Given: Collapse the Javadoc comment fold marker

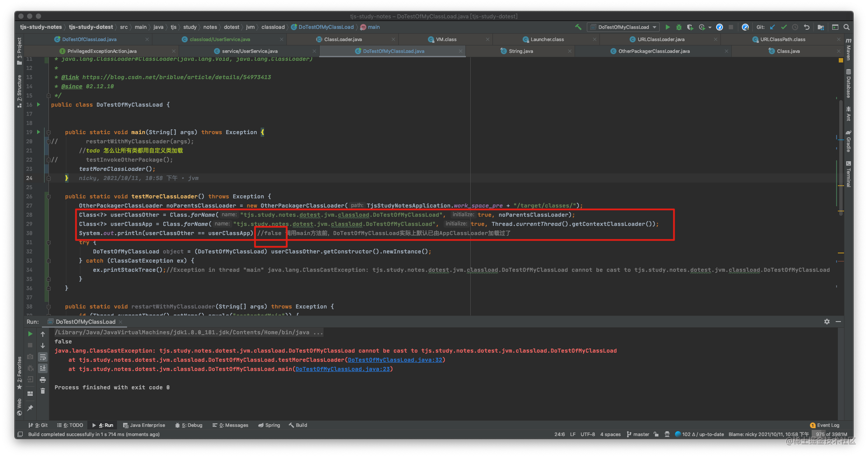Looking at the screenshot, I should pos(48,95).
